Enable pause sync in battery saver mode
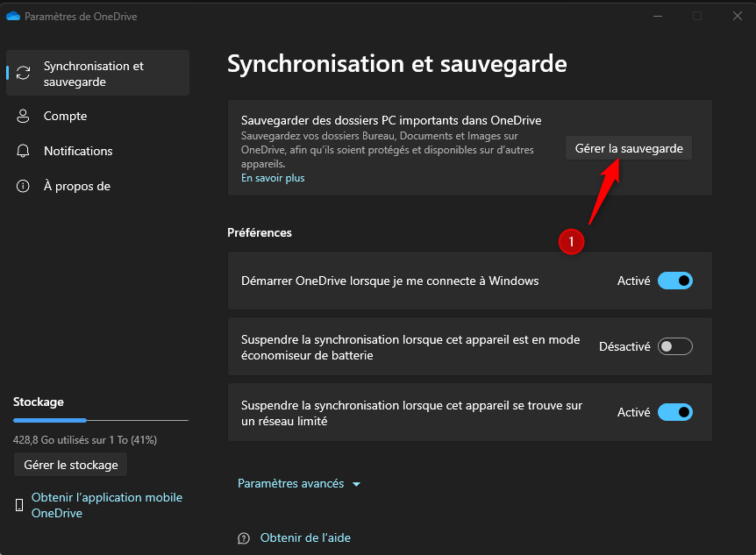This screenshot has height=555, width=756. [x=674, y=346]
